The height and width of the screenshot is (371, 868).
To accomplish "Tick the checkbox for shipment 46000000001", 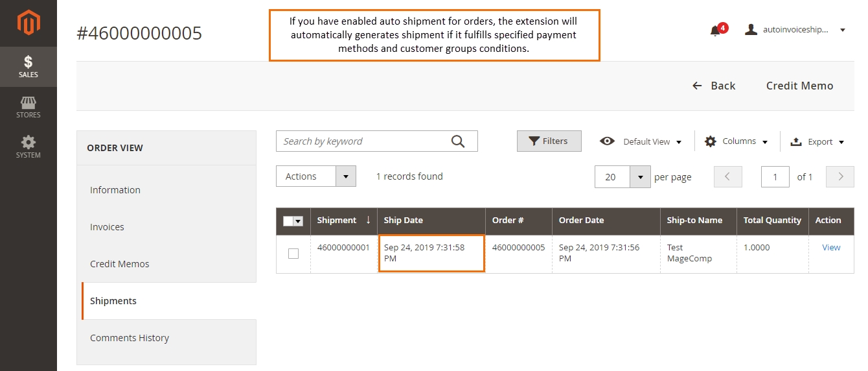I will 293,254.
